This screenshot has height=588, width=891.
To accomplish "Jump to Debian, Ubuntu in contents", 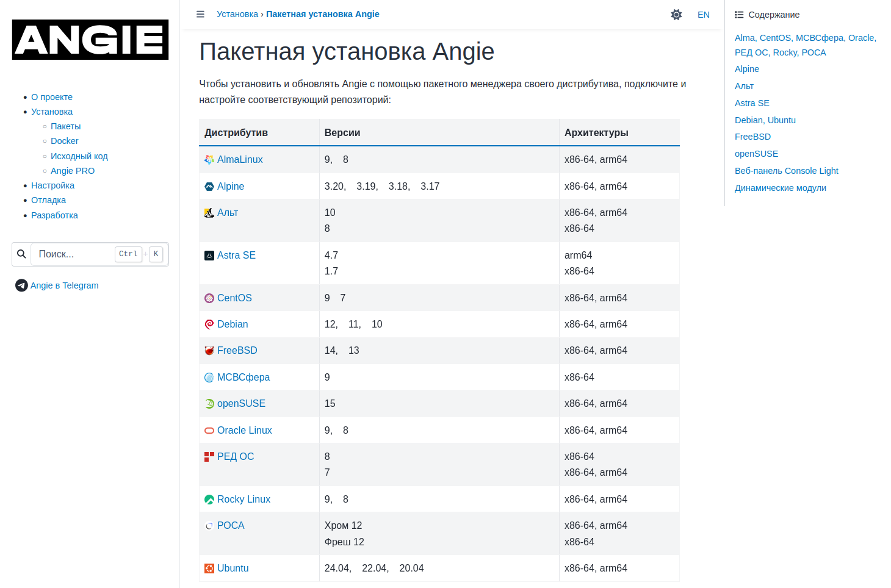I will (765, 120).
